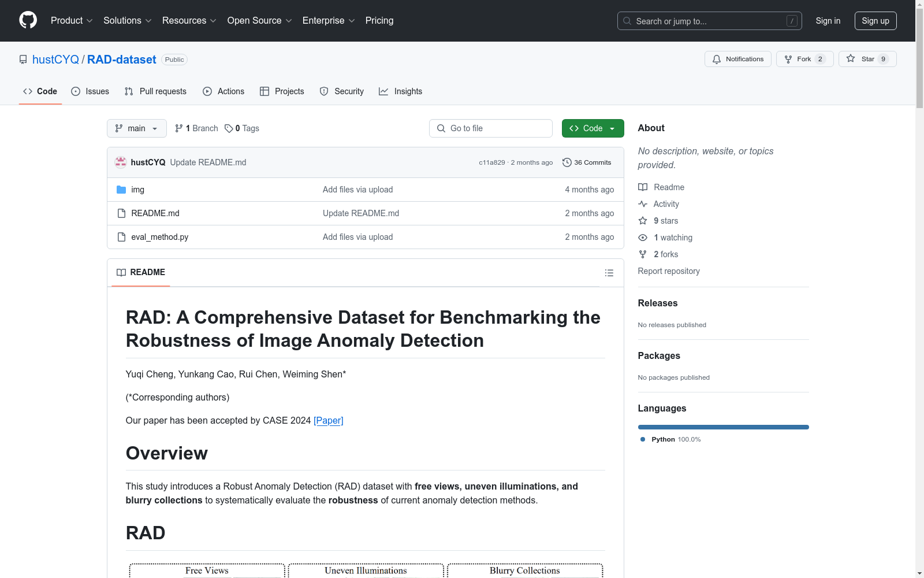The height and width of the screenshot is (578, 924).
Task: Open the Activity pulse link
Action: 658,204
